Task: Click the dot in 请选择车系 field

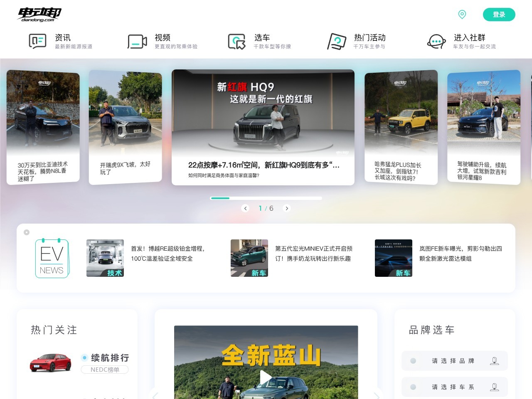Action: (413, 387)
